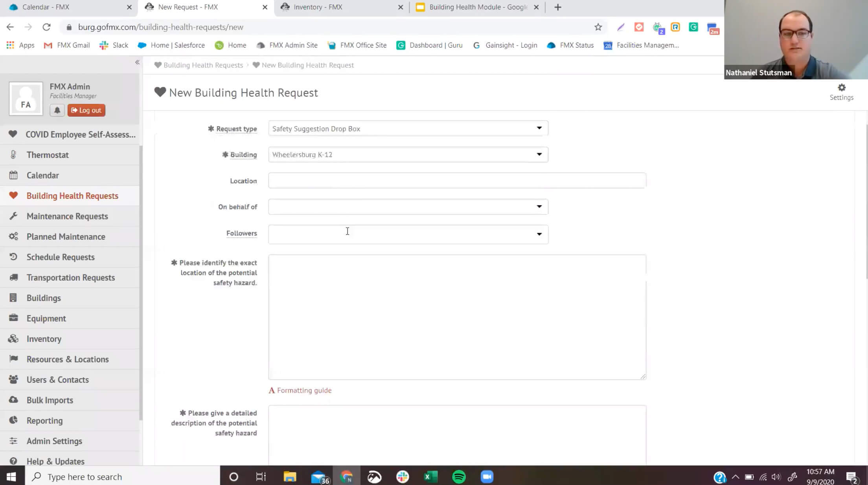Open the Building dropdown
Screen dimensions: 868x485
click(x=539, y=154)
